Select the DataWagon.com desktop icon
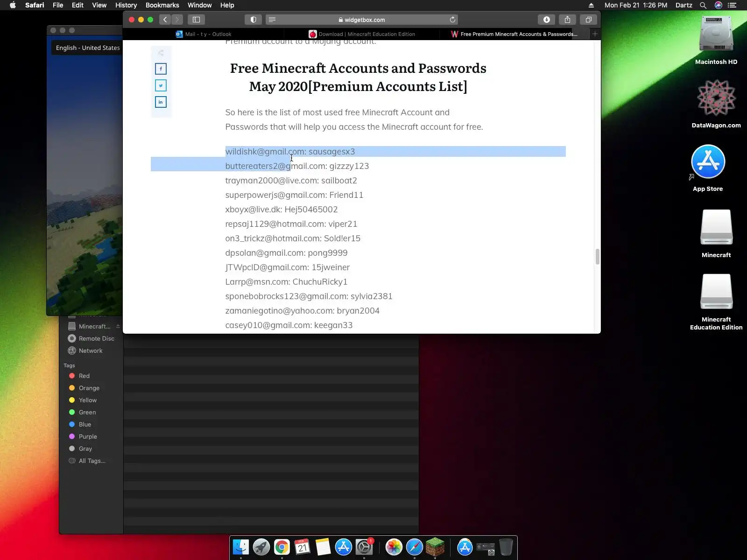The width and height of the screenshot is (747, 560). pyautogui.click(x=716, y=104)
